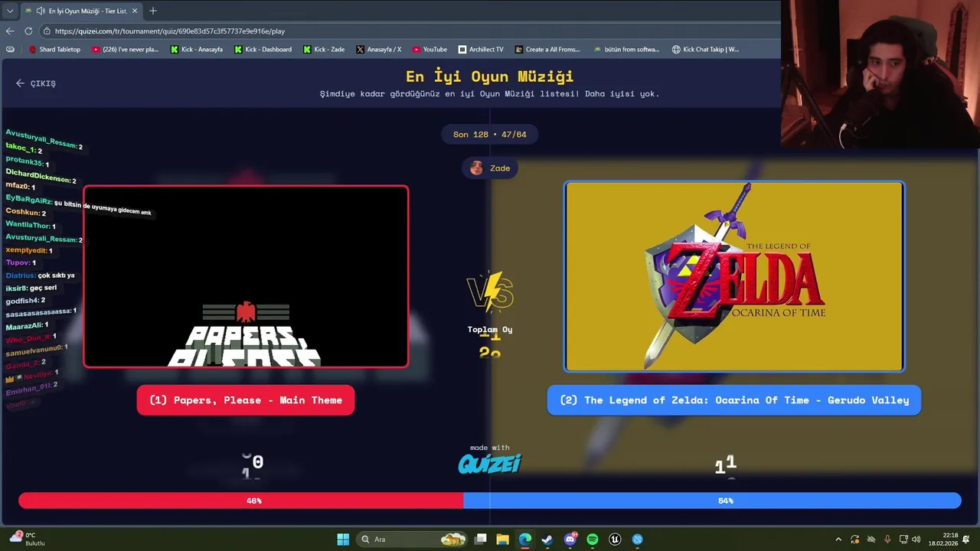Screen dimensions: 980x551
Task: Open the Kick - Zade bookmark
Action: pos(324,49)
